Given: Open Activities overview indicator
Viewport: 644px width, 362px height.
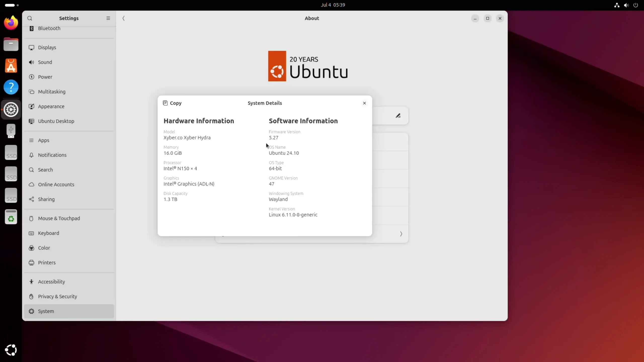Looking at the screenshot, I should [x=12, y=5].
